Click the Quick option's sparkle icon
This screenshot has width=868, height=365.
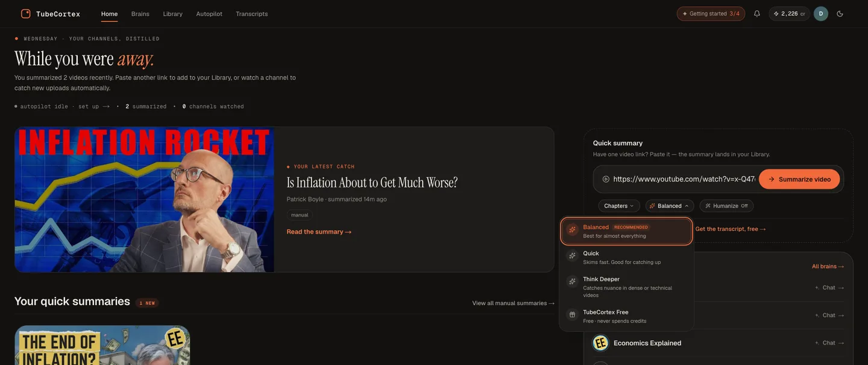(572, 256)
